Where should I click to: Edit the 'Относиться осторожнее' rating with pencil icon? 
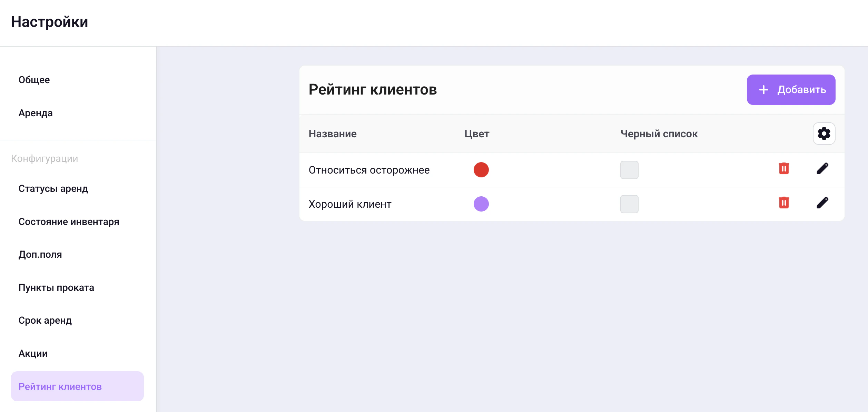(x=823, y=169)
